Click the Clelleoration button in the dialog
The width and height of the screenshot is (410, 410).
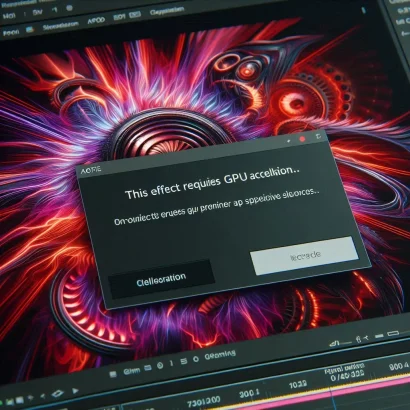[x=161, y=279]
